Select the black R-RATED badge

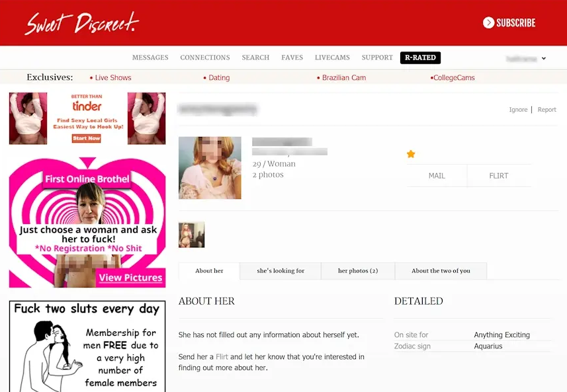click(x=420, y=58)
